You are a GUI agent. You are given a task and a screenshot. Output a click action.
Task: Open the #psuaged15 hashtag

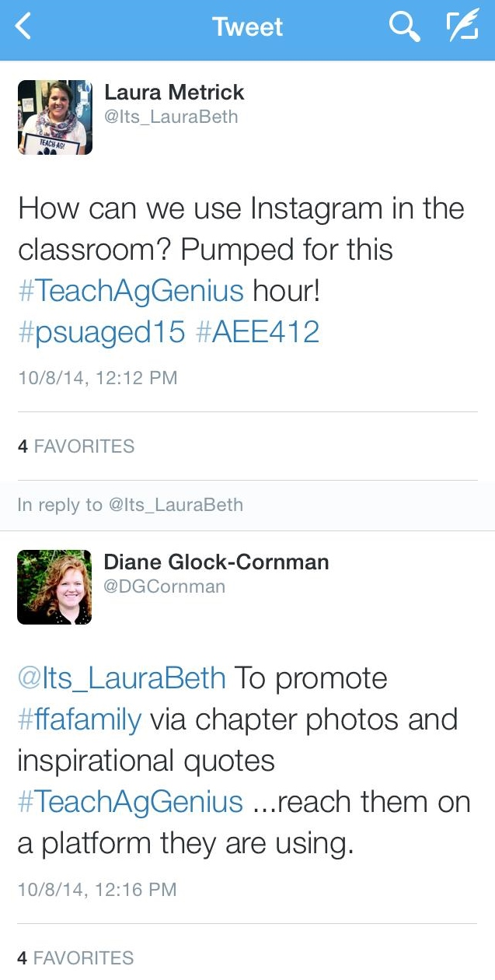(101, 333)
